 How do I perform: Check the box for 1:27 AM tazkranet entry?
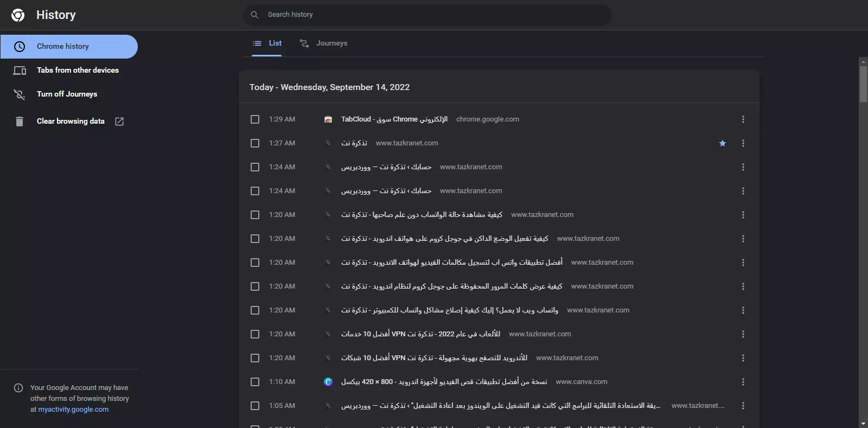[255, 143]
